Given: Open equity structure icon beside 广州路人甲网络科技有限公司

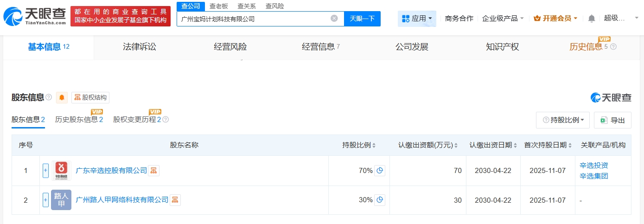Looking at the screenshot, I should [x=175, y=200].
